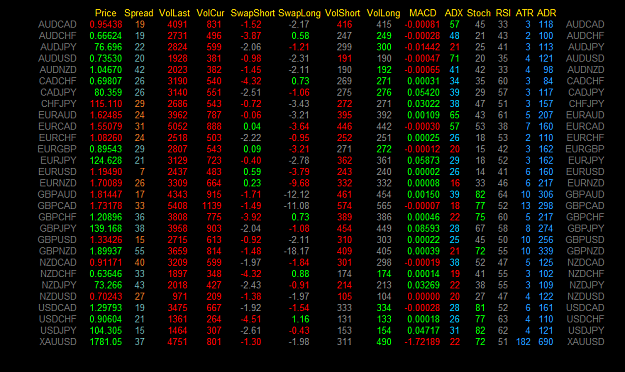The height and width of the screenshot is (372, 625).
Task: Click the XAUUSD ADR value 690
Action: (x=546, y=342)
